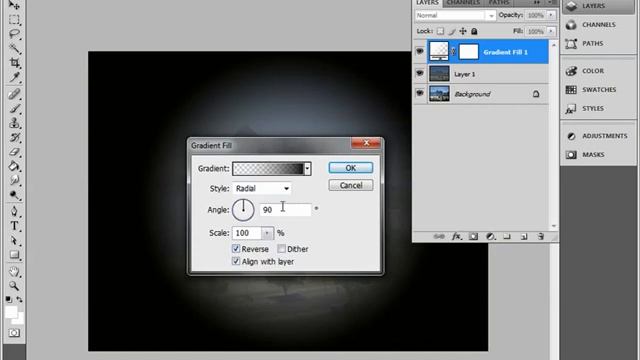Click lock position icon in Layers panel

(463, 31)
